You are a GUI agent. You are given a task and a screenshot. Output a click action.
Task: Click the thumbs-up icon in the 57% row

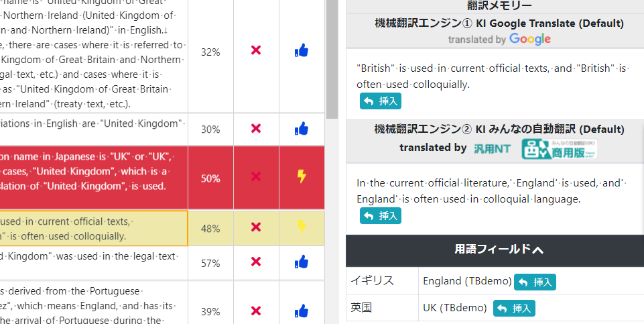click(x=302, y=262)
